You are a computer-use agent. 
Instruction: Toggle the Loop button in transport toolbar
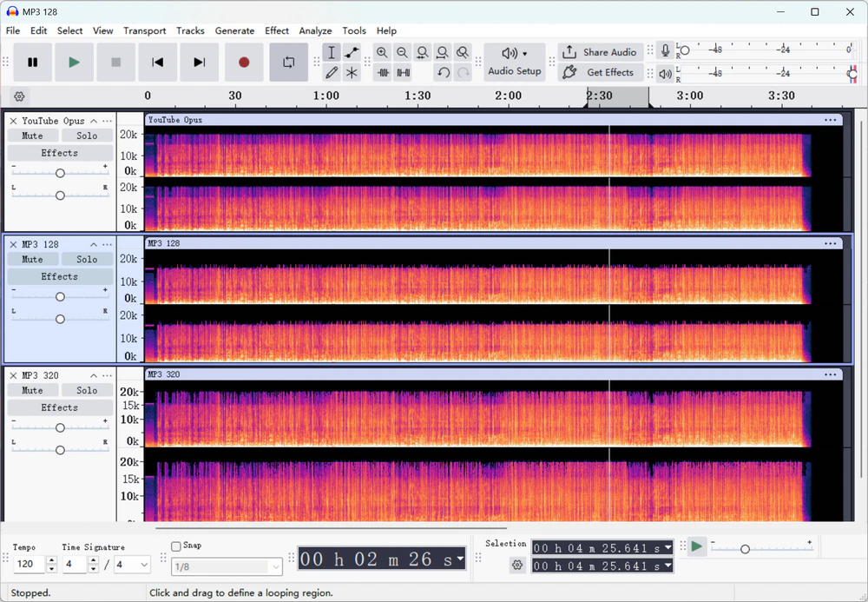point(288,62)
